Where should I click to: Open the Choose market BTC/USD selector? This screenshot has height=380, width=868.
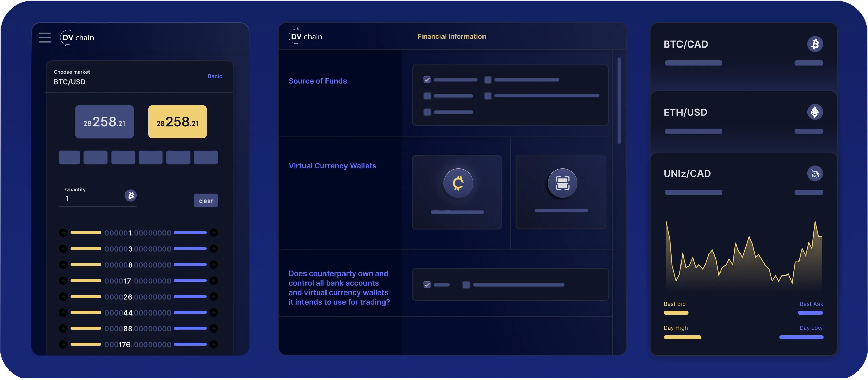[x=70, y=82]
